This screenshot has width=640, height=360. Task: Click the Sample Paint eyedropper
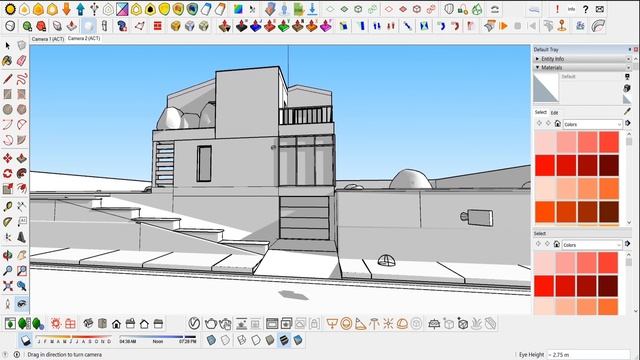point(627,111)
